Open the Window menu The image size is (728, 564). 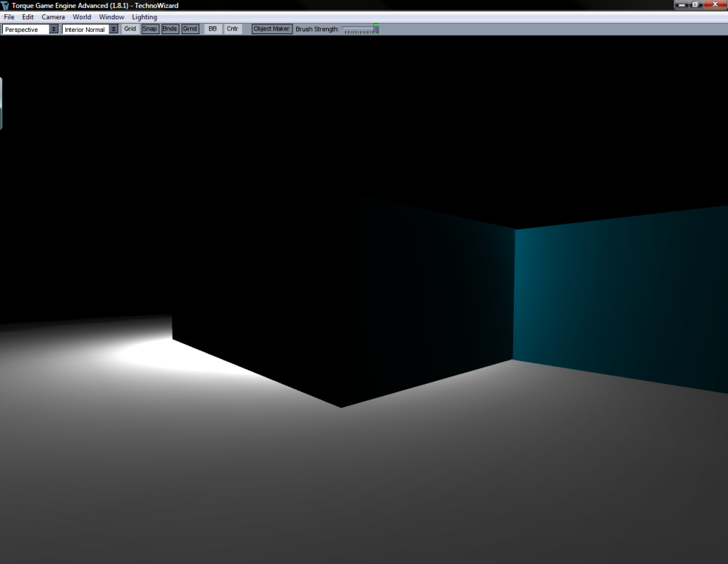[x=111, y=17]
